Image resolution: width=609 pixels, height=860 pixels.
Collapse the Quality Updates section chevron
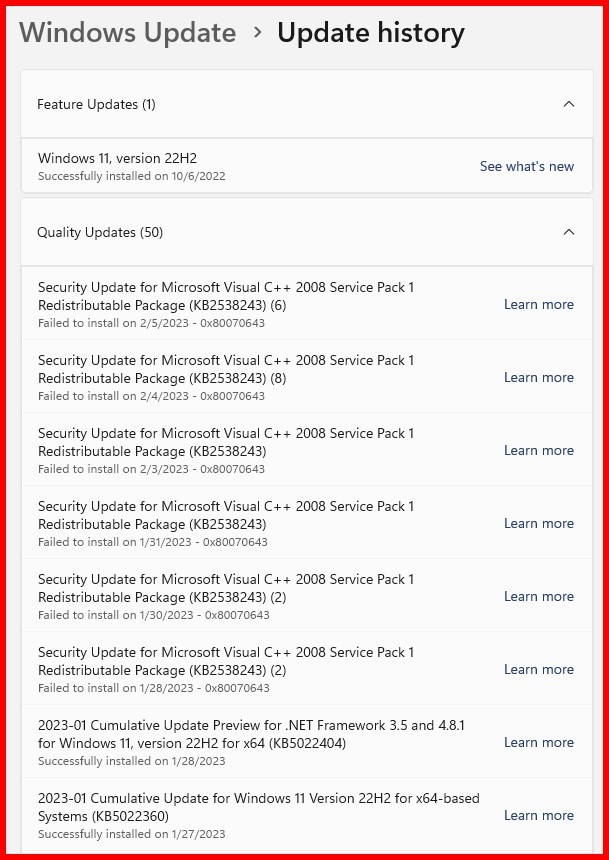pyautogui.click(x=569, y=232)
